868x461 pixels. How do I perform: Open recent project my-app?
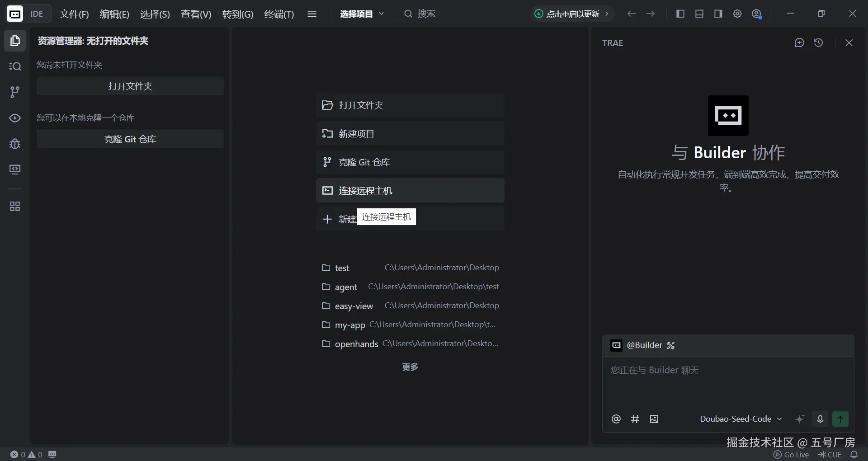410,325
